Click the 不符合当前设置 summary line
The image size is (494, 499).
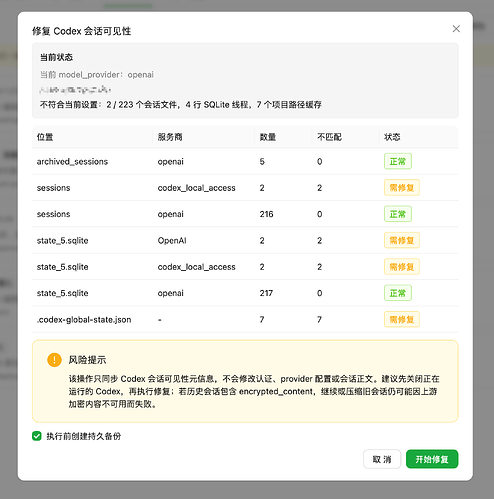coord(181,105)
